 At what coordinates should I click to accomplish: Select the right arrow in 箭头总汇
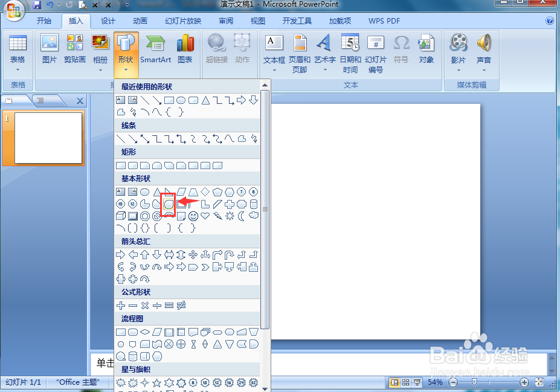point(121,254)
